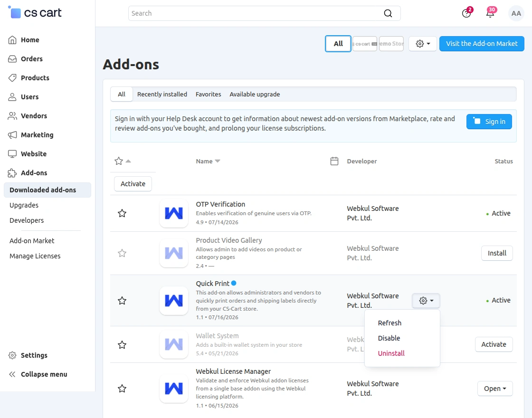Screen dimensions: 532x418
Task: Click the Orders inbox icon
Action: pyautogui.click(x=12, y=59)
